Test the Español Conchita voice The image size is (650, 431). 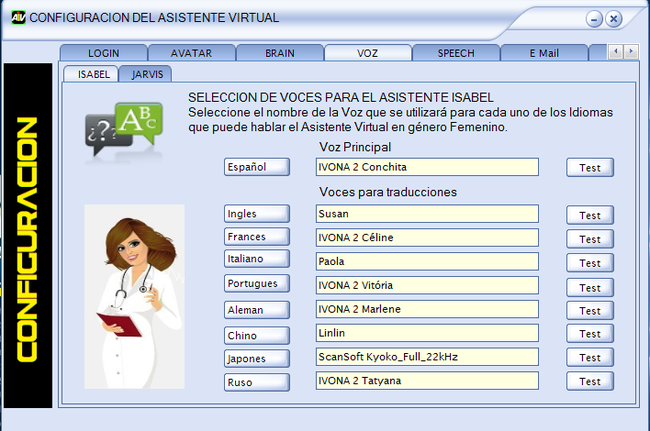(590, 168)
